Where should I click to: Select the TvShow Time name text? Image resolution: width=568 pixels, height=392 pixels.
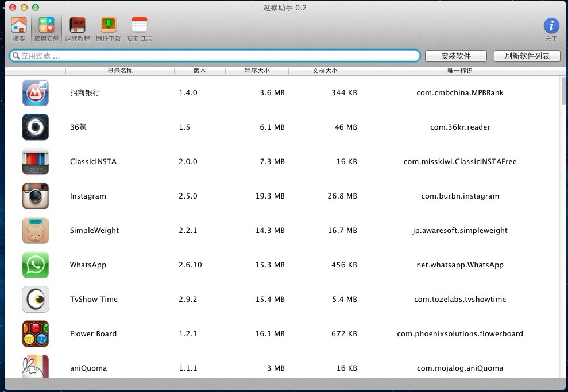94,300
